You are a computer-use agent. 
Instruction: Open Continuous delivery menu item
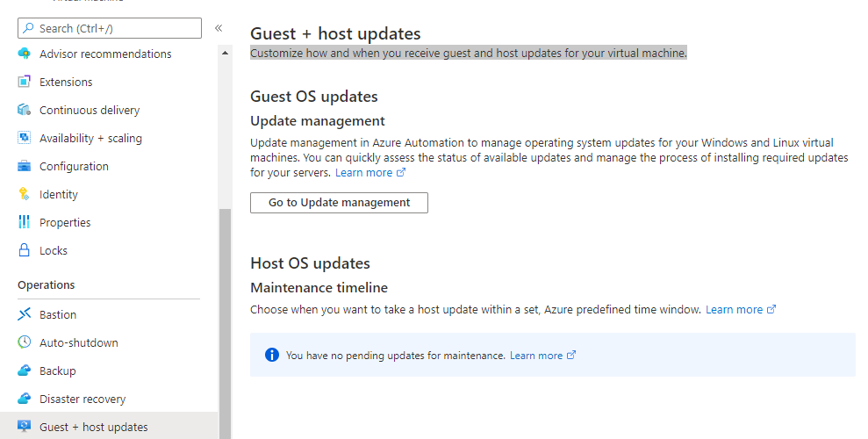tap(90, 110)
